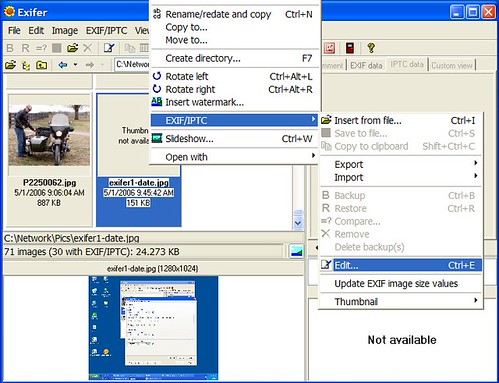Open the EXIF/IPTC submenu in context menu
Viewport: 499px width, 383px height.
click(x=234, y=120)
